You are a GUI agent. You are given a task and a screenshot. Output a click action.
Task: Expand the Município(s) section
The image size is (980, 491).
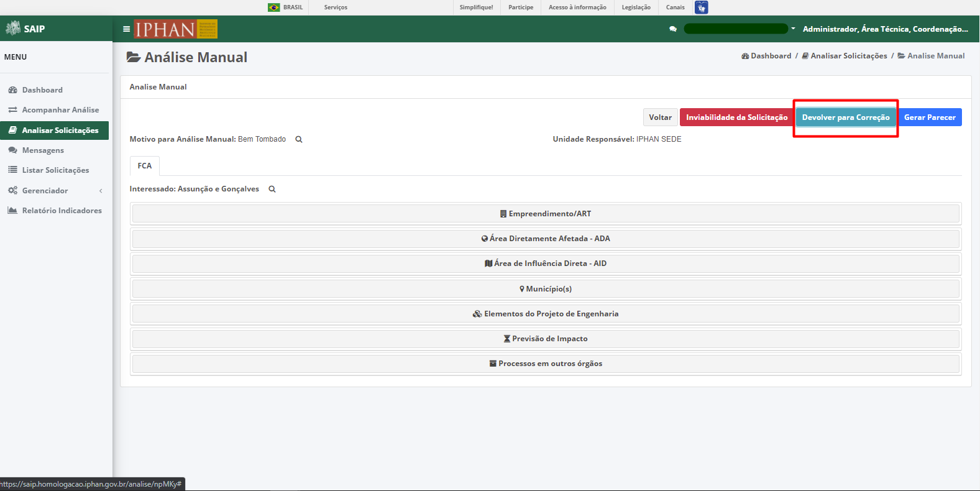(546, 289)
